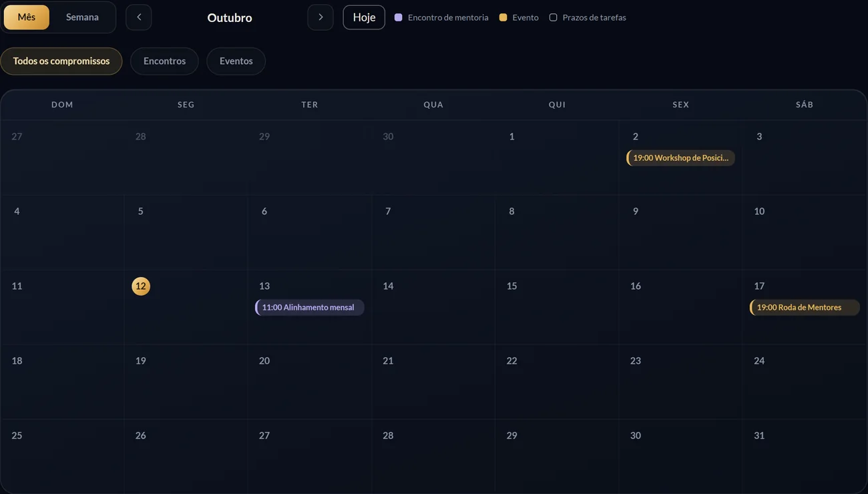
Task: Switch to Semana view
Action: (82, 17)
